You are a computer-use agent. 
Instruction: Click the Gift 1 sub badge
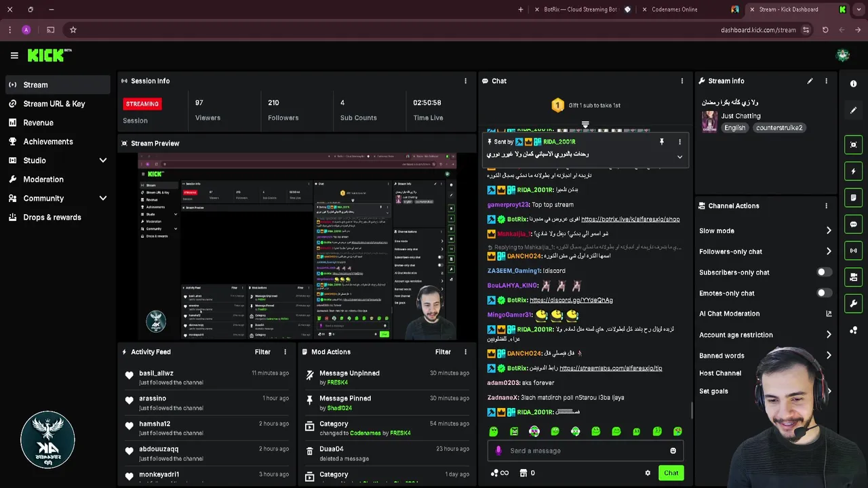(x=557, y=105)
